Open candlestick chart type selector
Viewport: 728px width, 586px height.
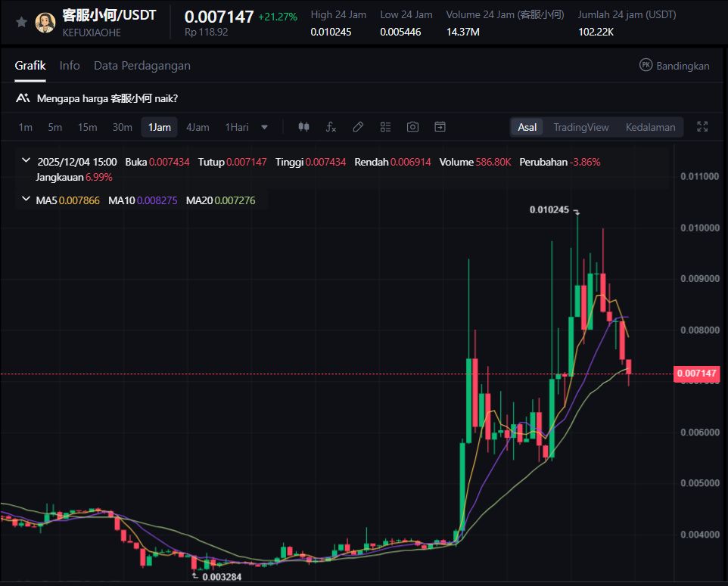[x=304, y=127]
